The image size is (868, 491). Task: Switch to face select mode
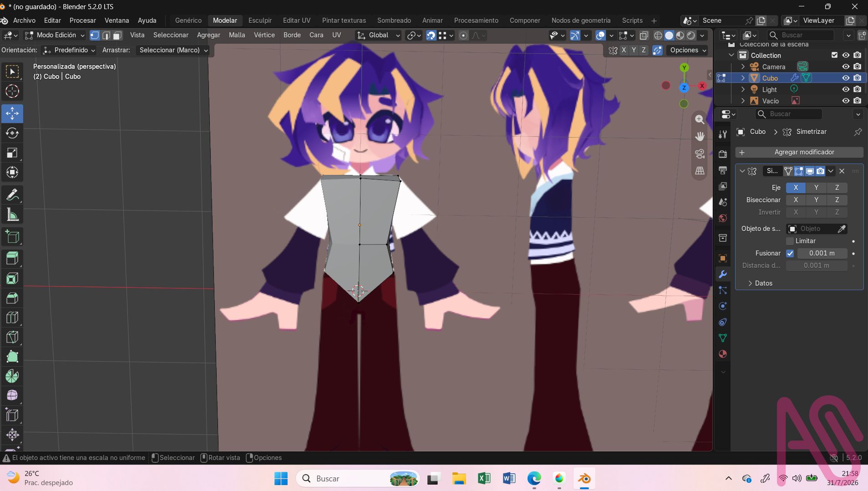(x=117, y=36)
